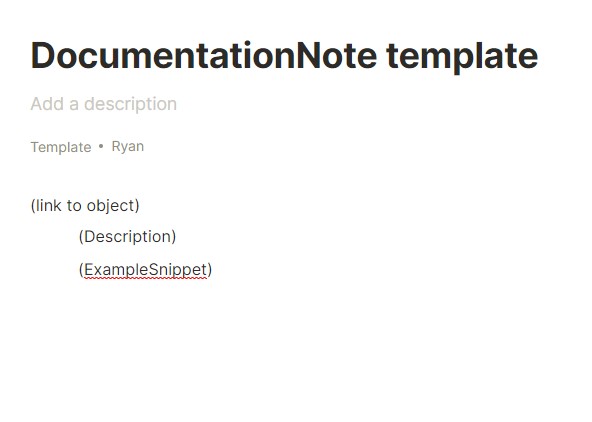Focus the Add a description placeholder

[104, 104]
